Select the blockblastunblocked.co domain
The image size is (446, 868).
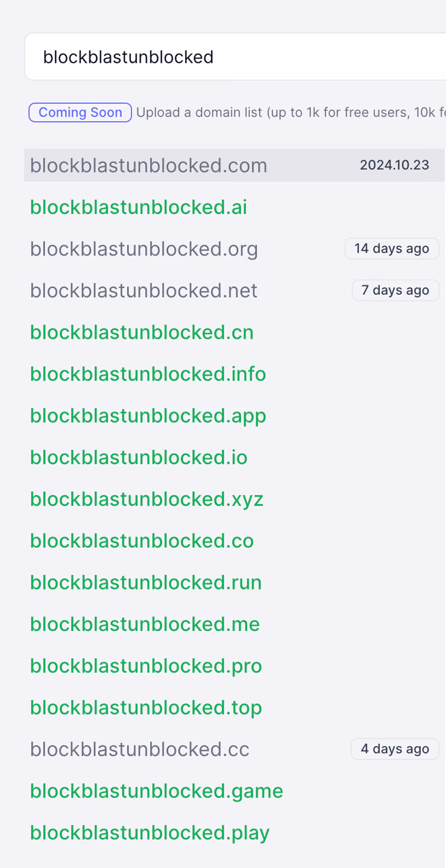(x=142, y=541)
